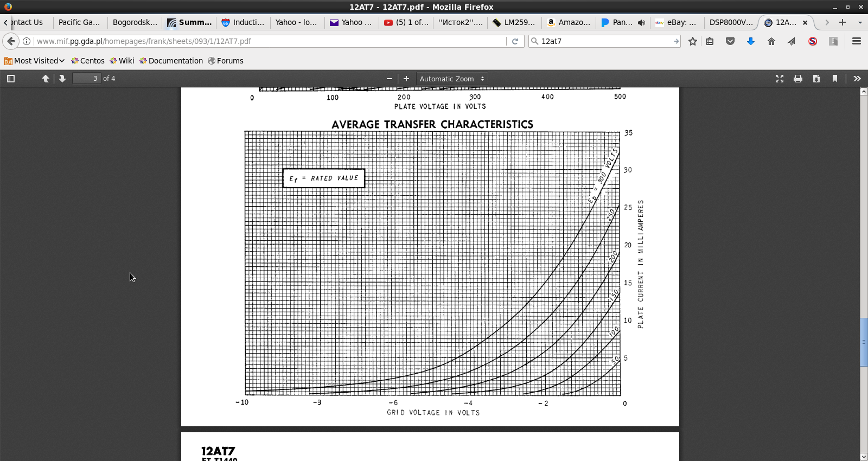Open PDF viewer tools menu
The height and width of the screenshot is (461, 868).
point(857,79)
